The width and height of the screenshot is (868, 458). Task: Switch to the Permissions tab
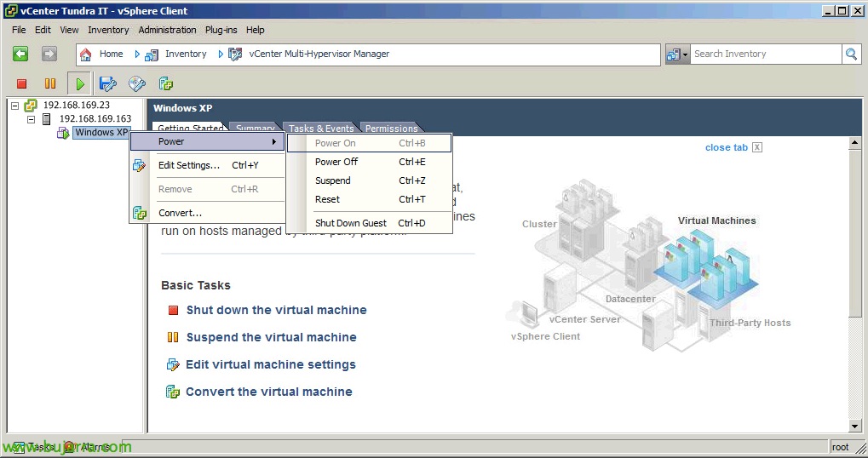391,129
